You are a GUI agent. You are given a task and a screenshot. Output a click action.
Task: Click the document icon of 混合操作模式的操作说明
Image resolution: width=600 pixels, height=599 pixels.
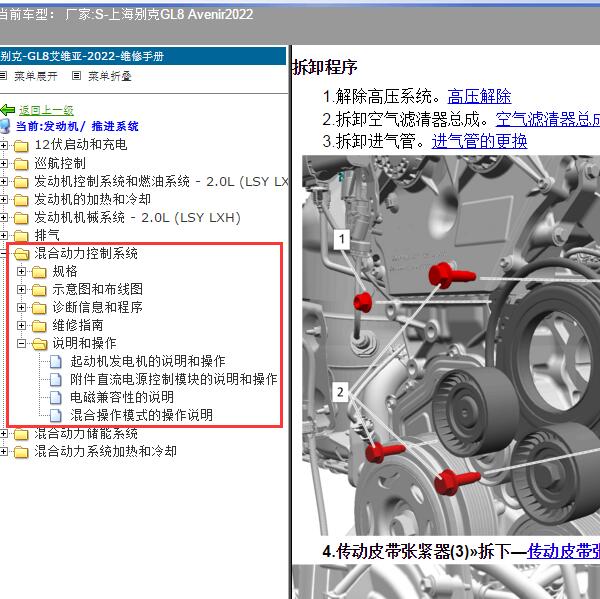55,415
